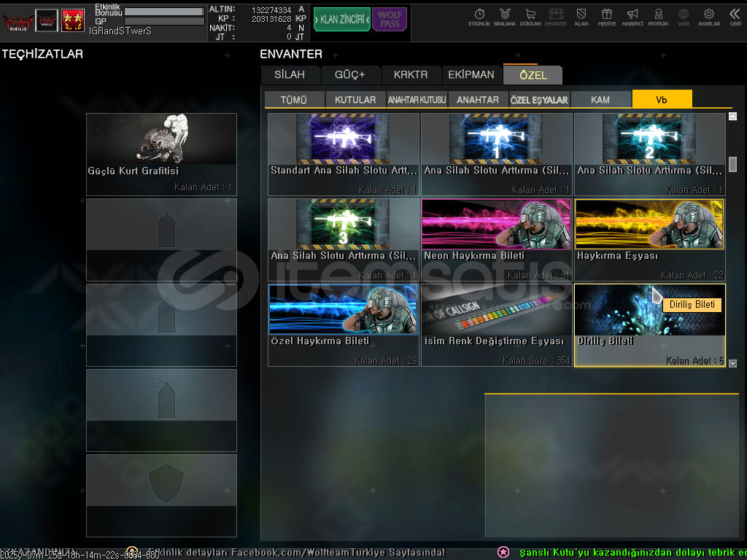The height and width of the screenshot is (560, 747).
Task: Open the Haberci megaphone icon
Action: [632, 17]
